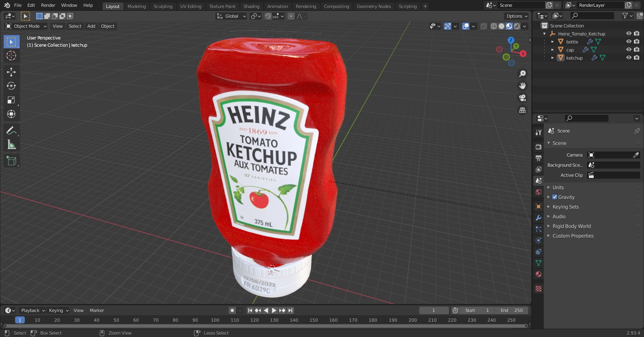Activate the Scale tool

point(11,100)
